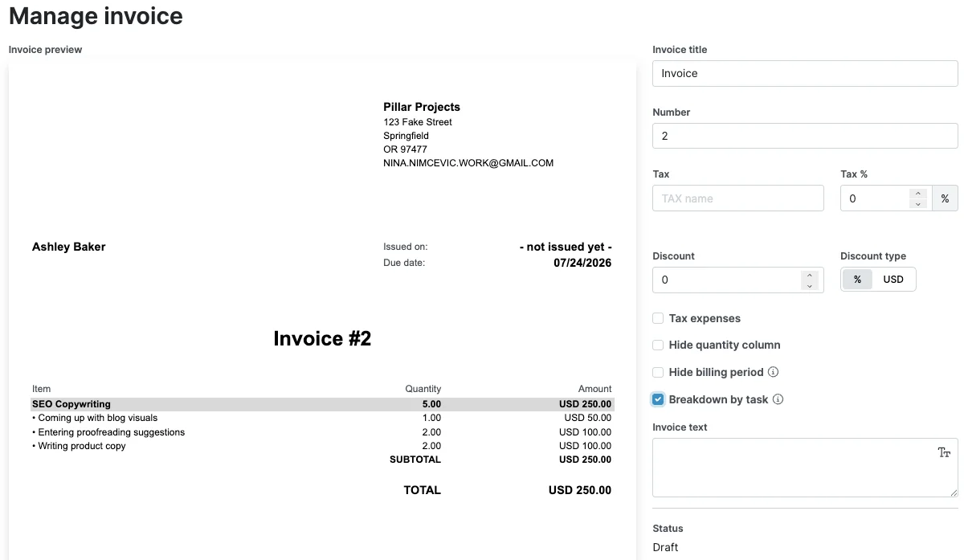Tick the Hide billing period checkbox
This screenshot has width=964, height=560.
click(658, 372)
